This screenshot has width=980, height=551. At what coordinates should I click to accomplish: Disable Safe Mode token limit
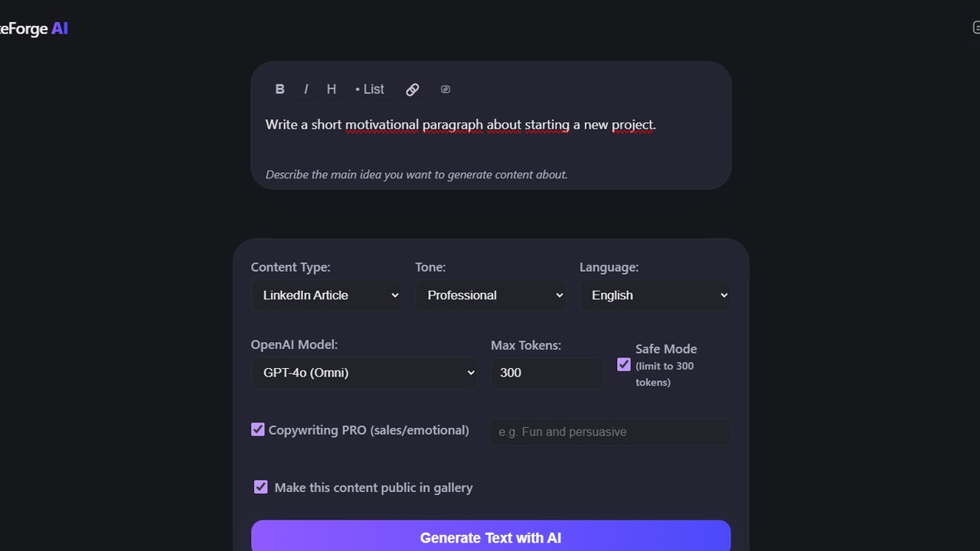coord(623,364)
